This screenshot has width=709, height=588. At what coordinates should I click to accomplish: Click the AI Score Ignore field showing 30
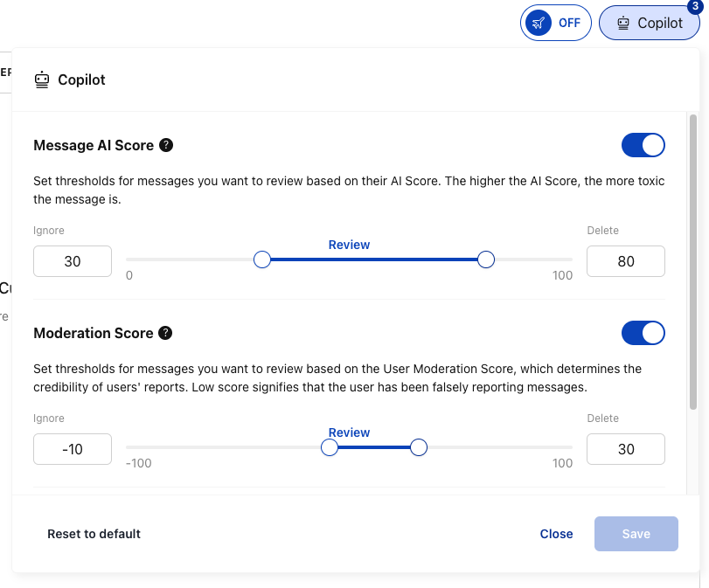[x=73, y=261]
